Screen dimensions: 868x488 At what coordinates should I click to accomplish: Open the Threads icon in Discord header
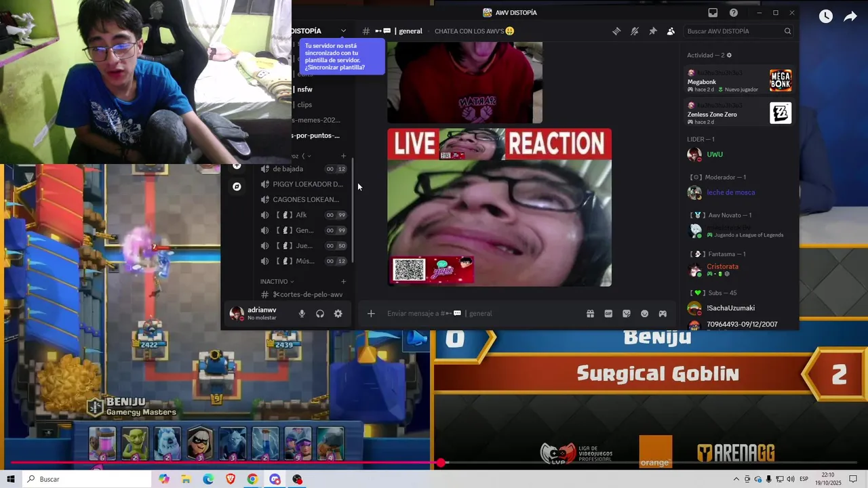coord(616,31)
